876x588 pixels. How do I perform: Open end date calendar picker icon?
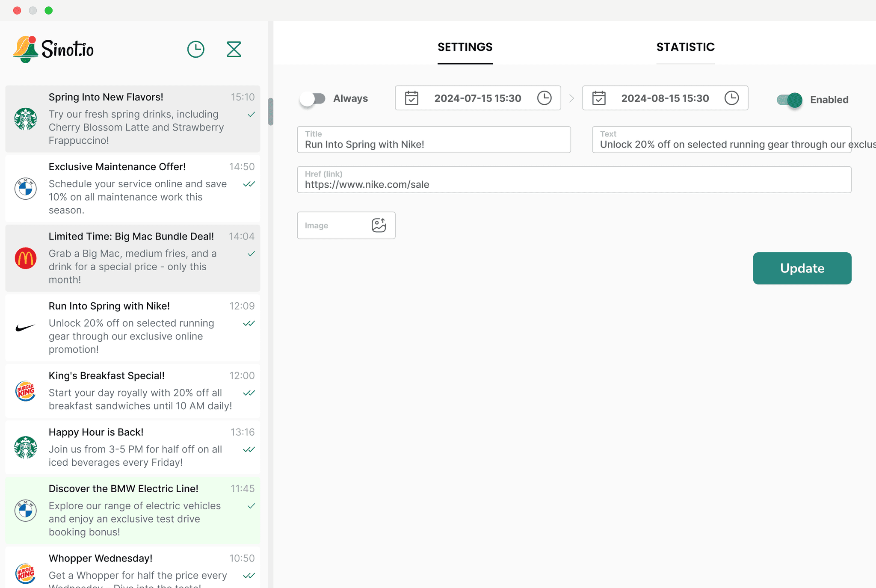[598, 98]
